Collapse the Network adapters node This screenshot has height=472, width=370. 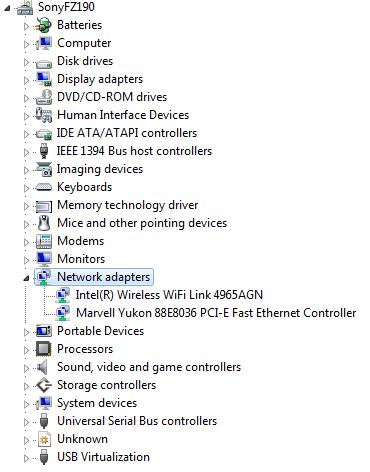[x=26, y=278]
